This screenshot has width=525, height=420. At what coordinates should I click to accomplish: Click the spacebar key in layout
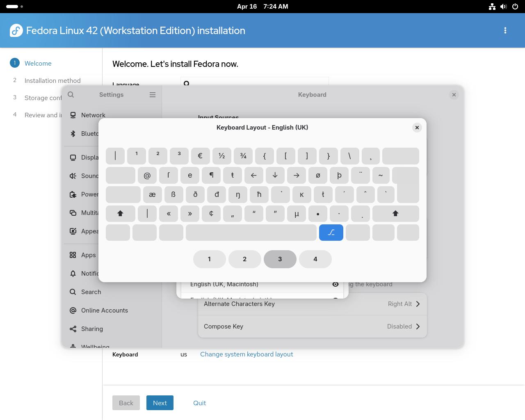(251, 233)
